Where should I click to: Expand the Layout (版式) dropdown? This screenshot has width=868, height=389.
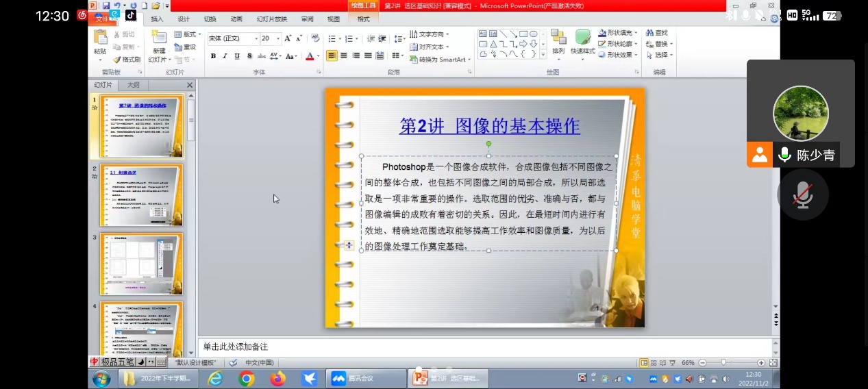point(186,34)
